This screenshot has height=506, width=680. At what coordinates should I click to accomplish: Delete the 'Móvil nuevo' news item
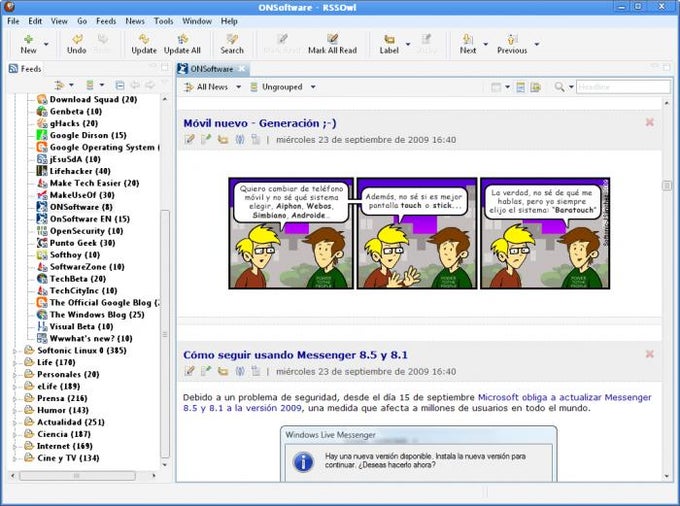(649, 122)
